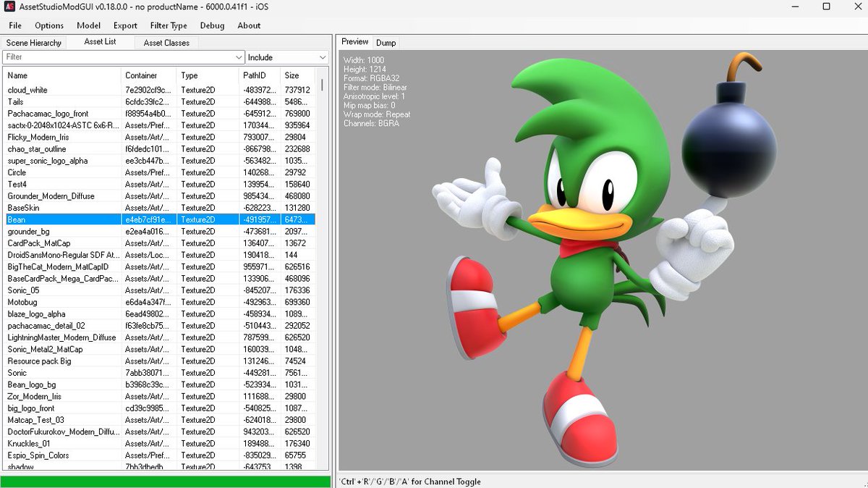Expand the Filter history dropdown arrow
The width and height of the screenshot is (868, 488).
tap(239, 57)
